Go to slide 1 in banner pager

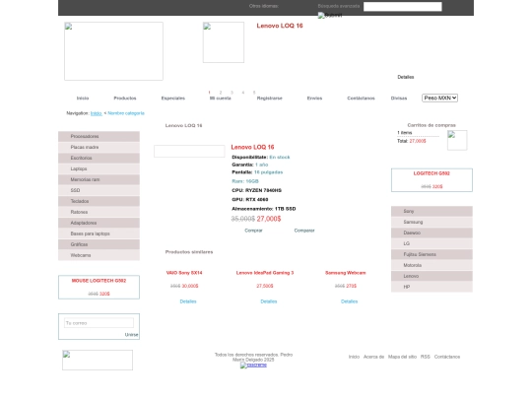209,93
